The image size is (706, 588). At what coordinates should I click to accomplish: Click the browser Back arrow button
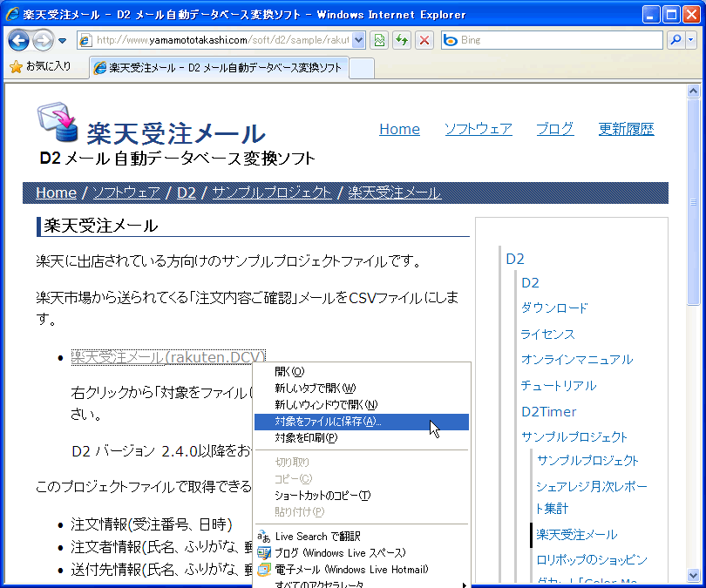(x=18, y=40)
